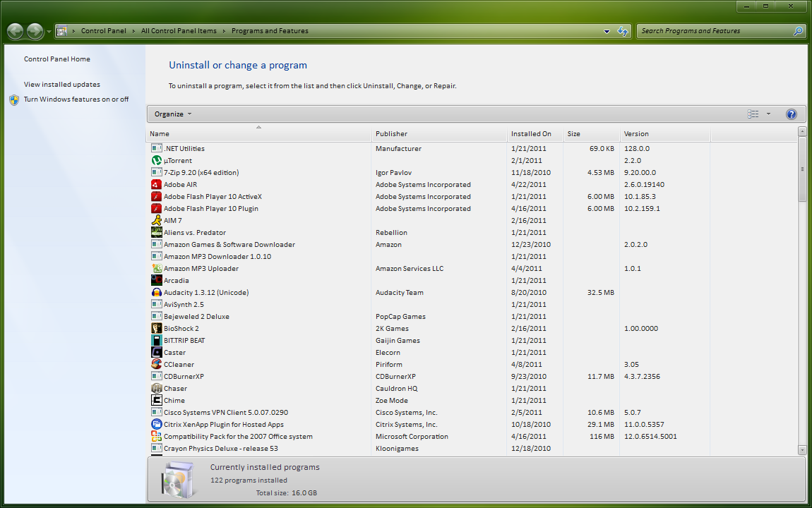Sort by the Size column header
The height and width of the screenshot is (508, 812).
(592, 134)
